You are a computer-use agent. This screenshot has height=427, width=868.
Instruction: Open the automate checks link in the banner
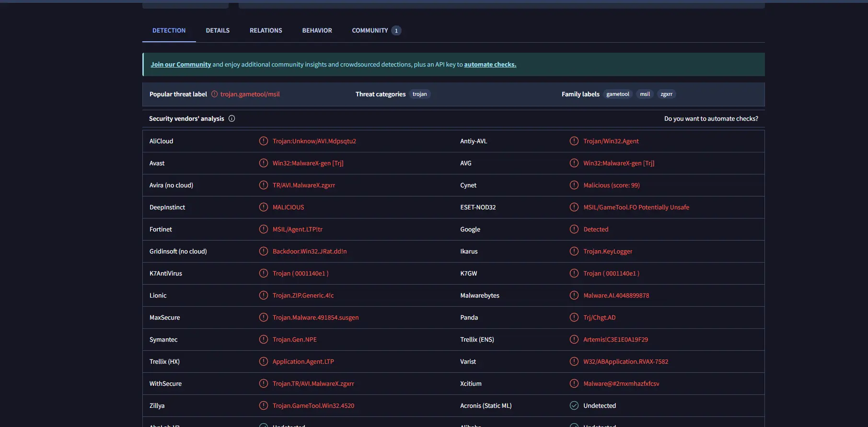[490, 64]
